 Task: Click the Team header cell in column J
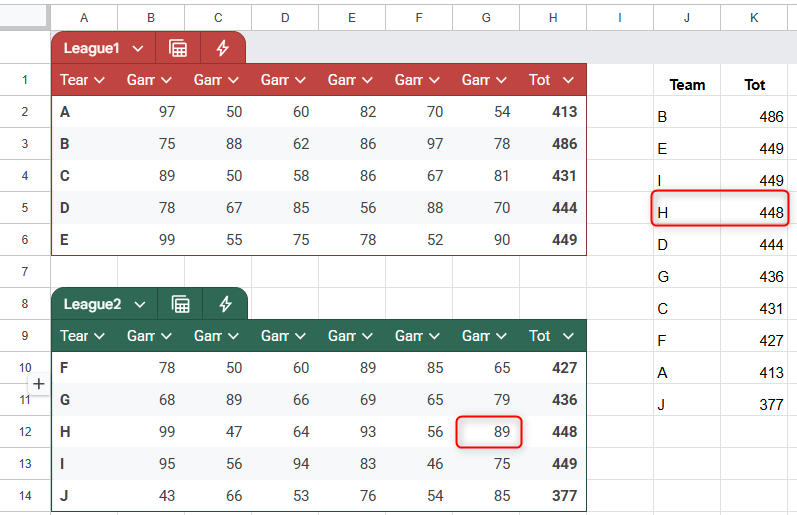687,85
